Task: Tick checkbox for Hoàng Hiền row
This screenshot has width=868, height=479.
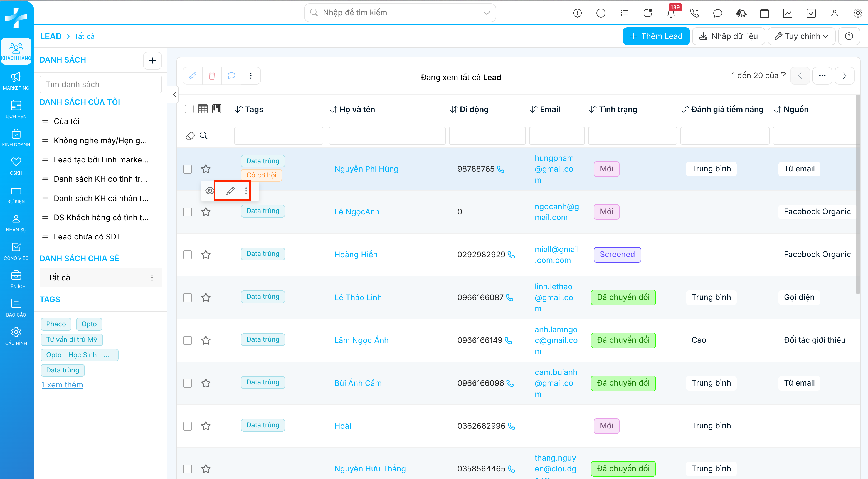Action: coord(187,255)
